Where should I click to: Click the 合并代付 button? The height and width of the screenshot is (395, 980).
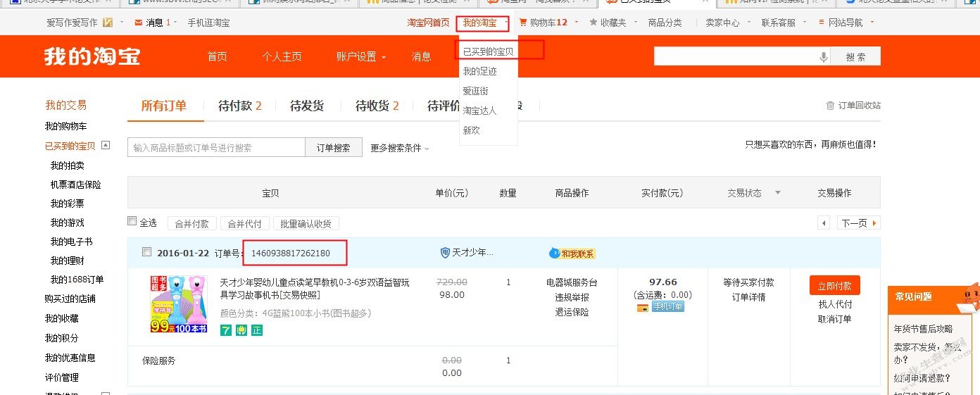(244, 223)
